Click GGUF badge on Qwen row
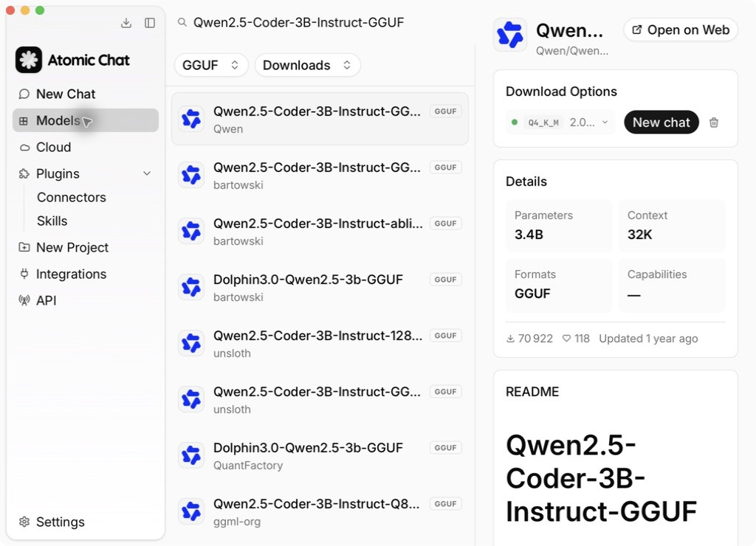Image resolution: width=756 pixels, height=546 pixels. coord(445,111)
